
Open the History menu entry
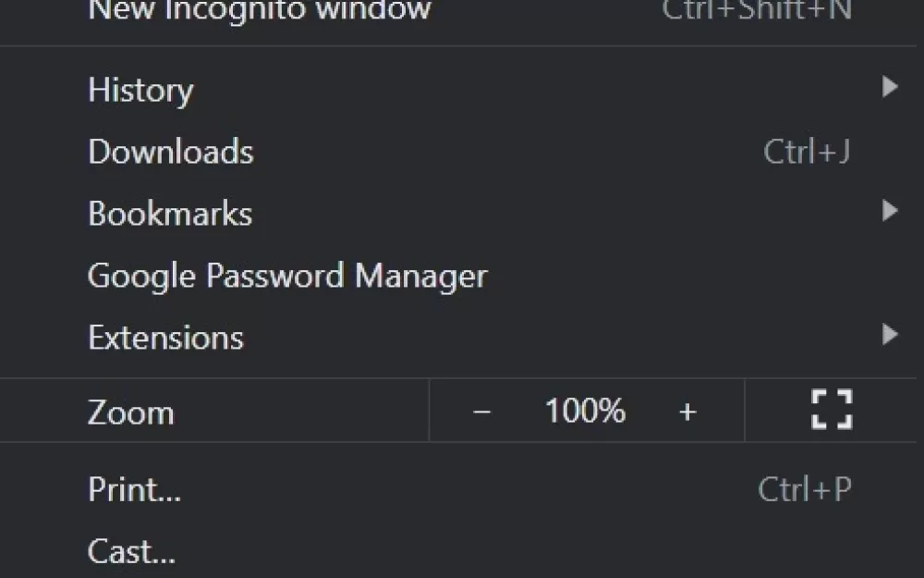458,90
